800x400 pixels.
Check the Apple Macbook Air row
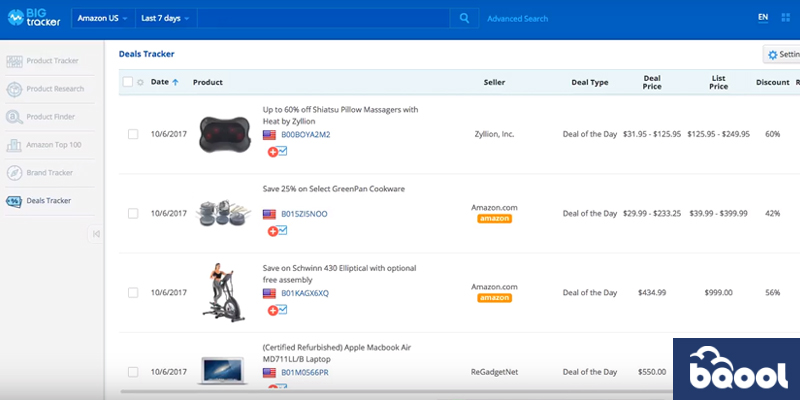click(133, 372)
